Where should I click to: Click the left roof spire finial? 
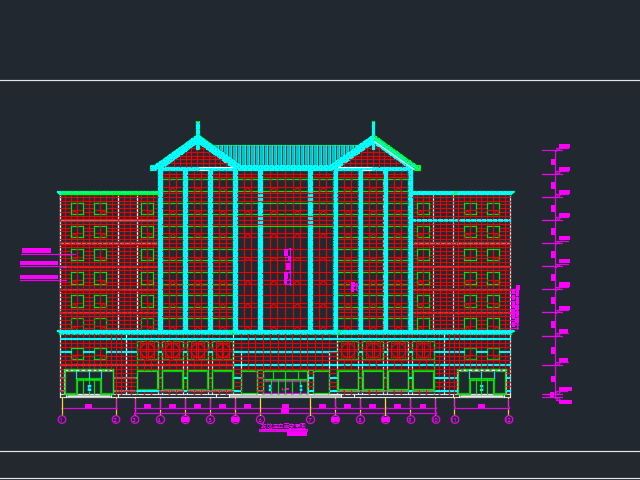198,128
